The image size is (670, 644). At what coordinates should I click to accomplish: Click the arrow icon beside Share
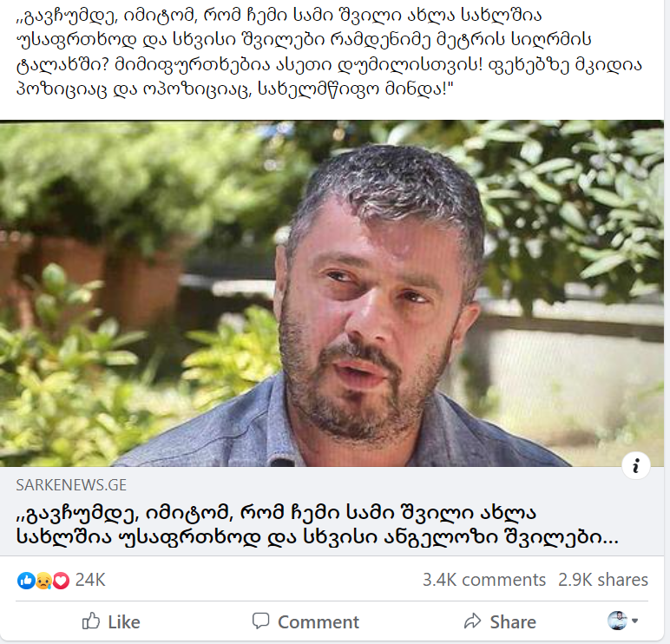[473, 621]
